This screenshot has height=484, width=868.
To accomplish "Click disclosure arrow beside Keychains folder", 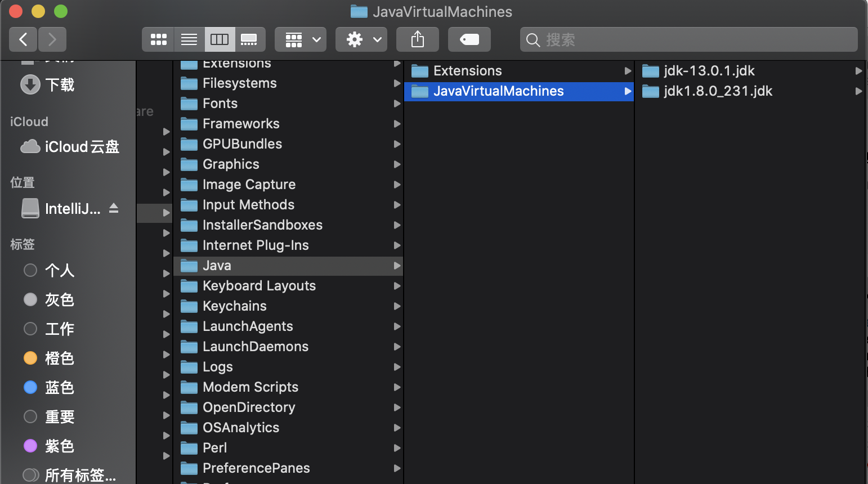I will point(397,306).
